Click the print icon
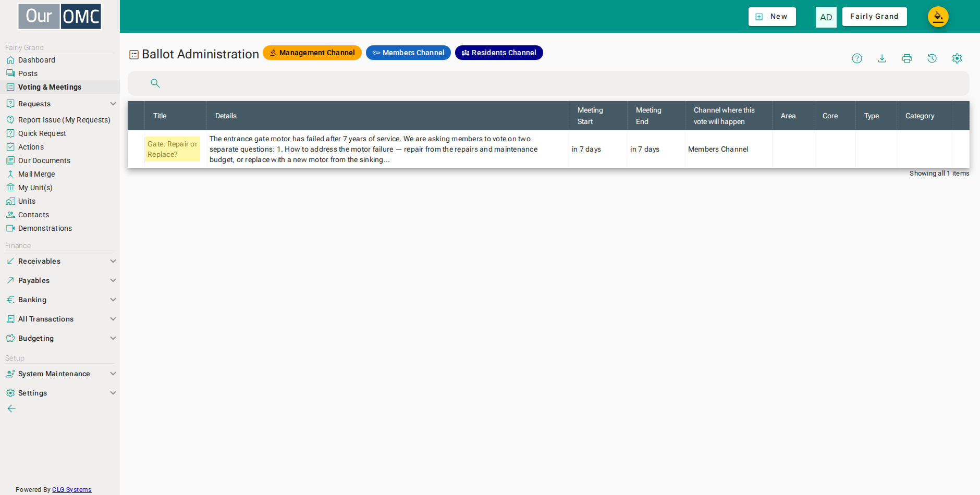The image size is (980, 495). point(907,58)
